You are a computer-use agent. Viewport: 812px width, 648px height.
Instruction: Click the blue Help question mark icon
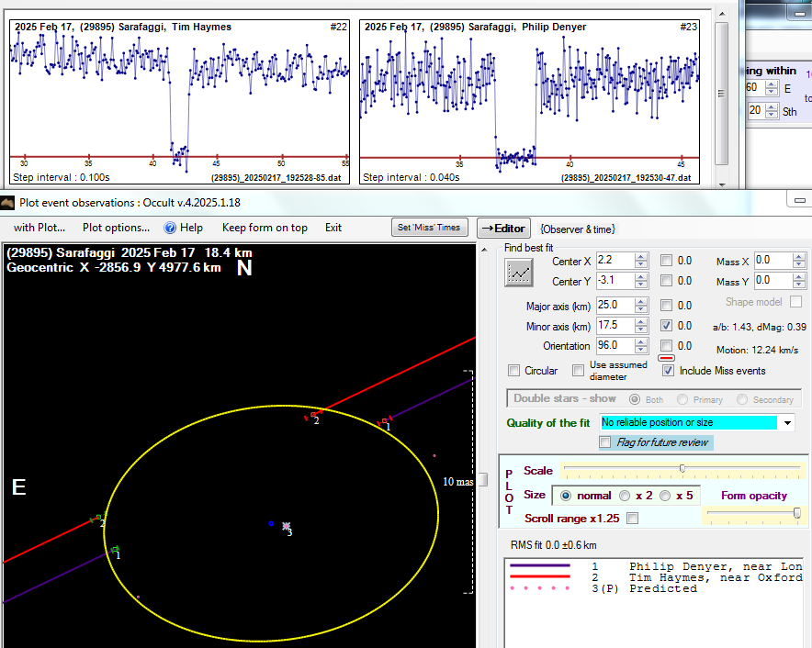coord(170,228)
